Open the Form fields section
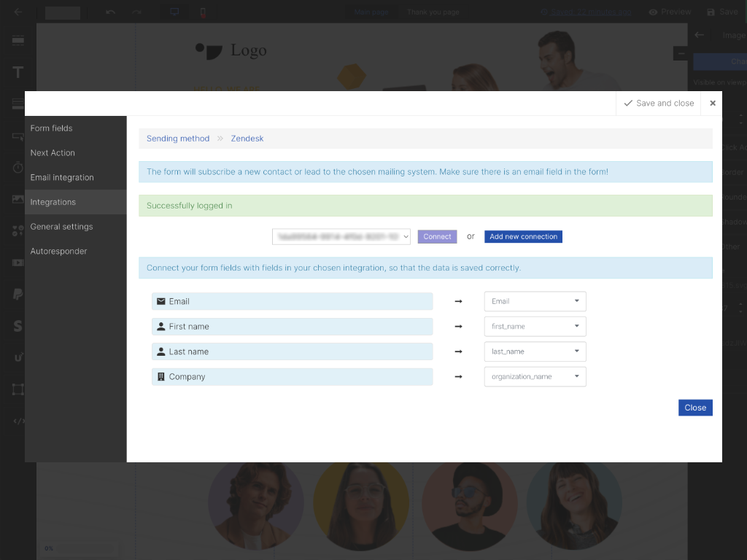The width and height of the screenshot is (747, 560). click(x=51, y=128)
